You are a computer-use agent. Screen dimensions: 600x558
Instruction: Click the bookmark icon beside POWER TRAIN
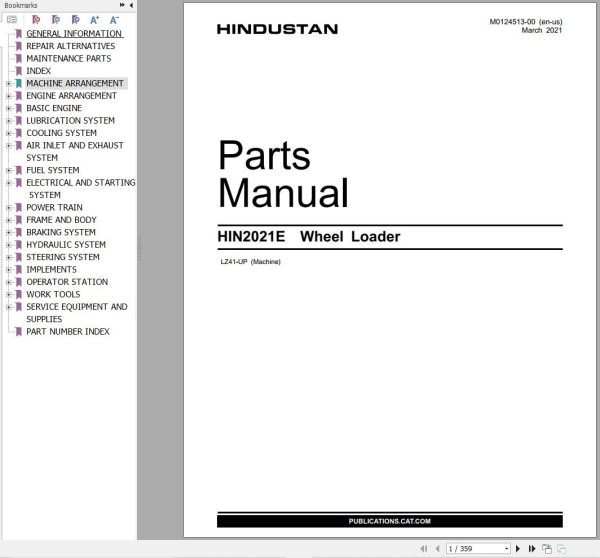pyautogui.click(x=18, y=207)
